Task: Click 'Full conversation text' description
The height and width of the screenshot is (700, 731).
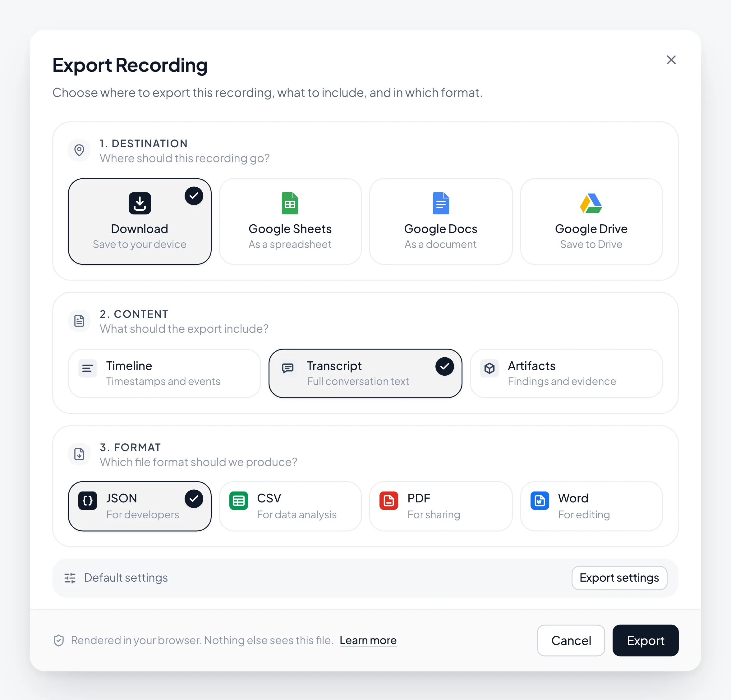Action: click(358, 381)
